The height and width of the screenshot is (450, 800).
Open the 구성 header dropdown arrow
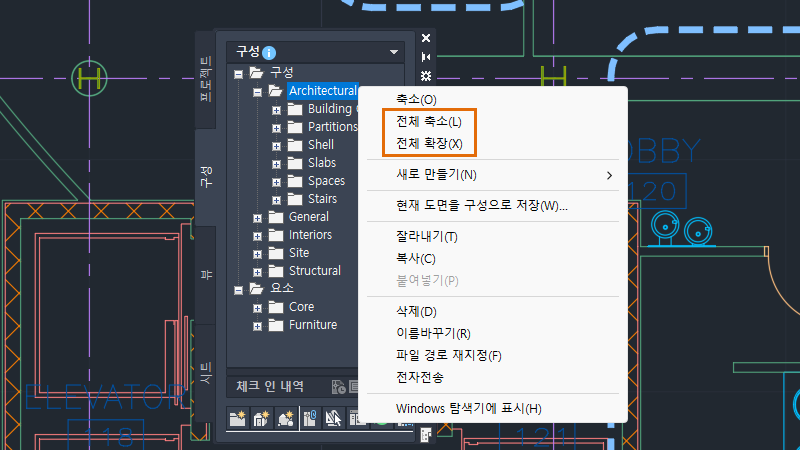tap(394, 52)
